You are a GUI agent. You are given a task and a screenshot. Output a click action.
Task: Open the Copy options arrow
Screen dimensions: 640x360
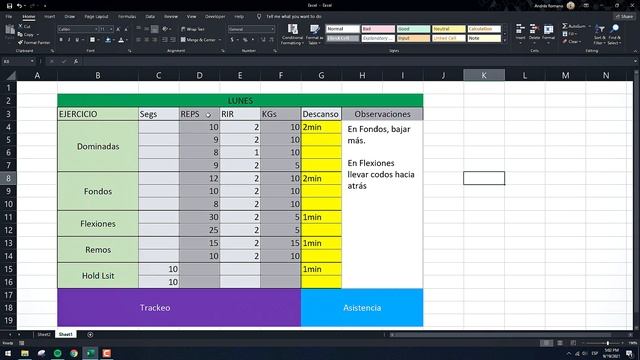click(38, 35)
